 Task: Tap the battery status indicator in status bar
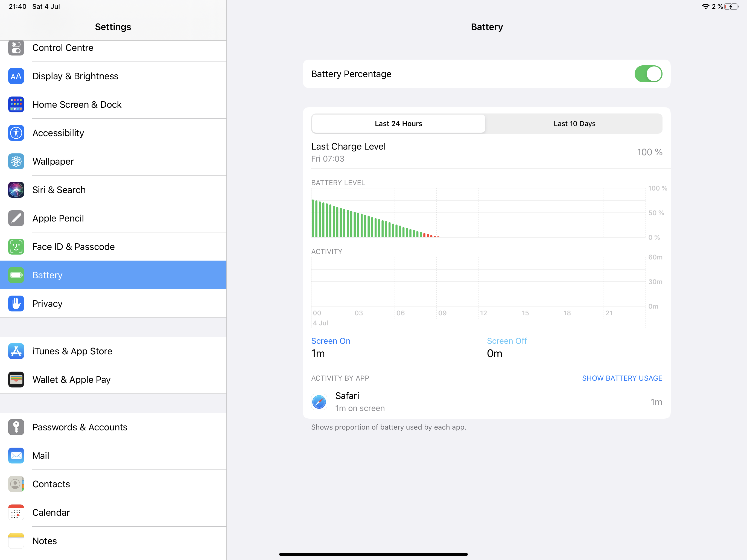731,6
